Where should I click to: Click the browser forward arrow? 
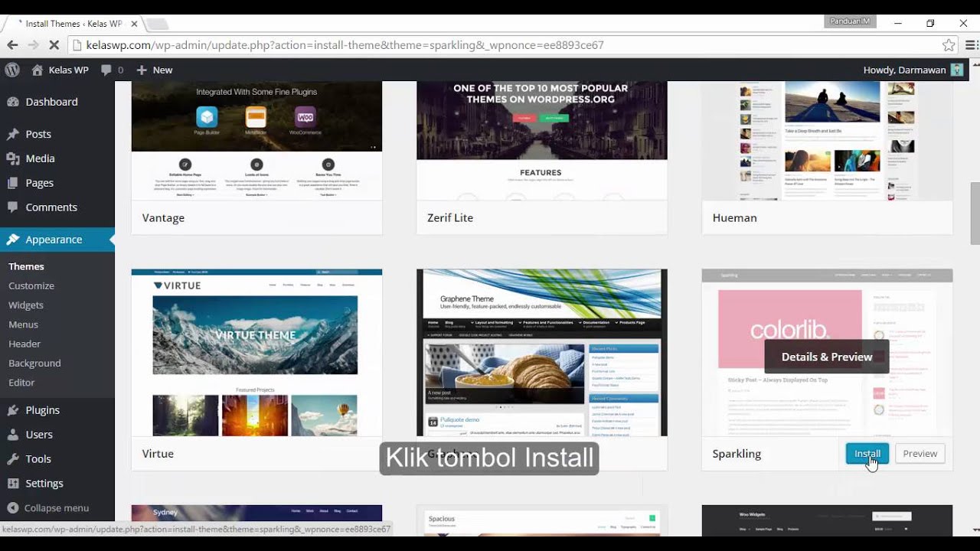point(33,45)
